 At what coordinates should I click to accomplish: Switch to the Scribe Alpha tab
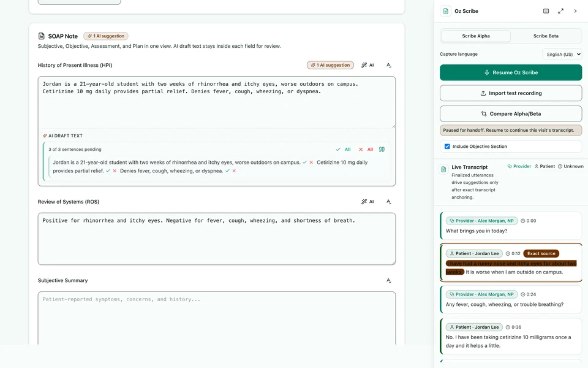[476, 36]
